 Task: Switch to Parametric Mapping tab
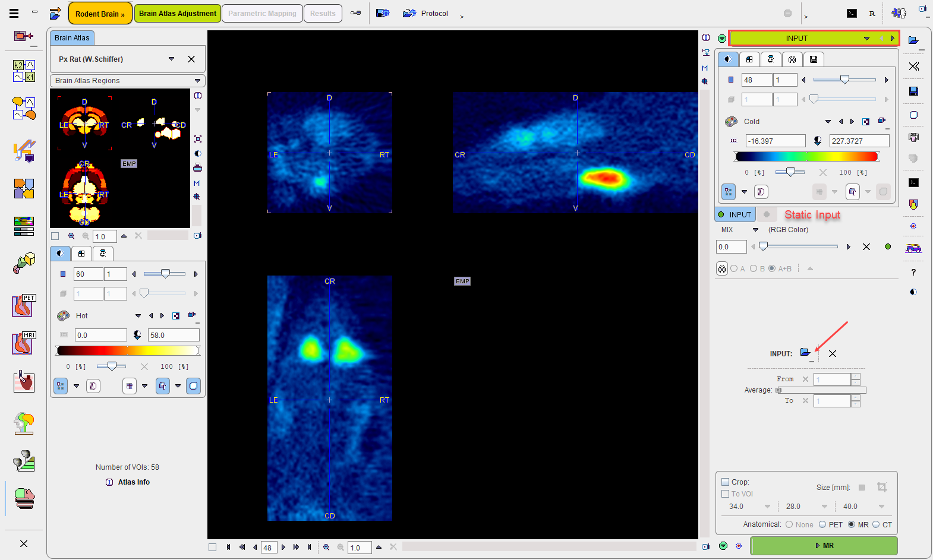click(262, 13)
